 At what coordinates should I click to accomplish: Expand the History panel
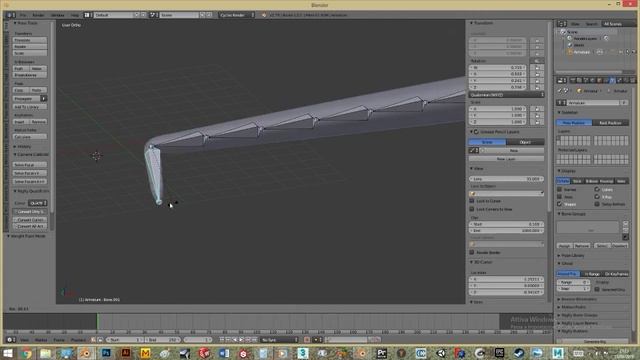(x=22, y=147)
